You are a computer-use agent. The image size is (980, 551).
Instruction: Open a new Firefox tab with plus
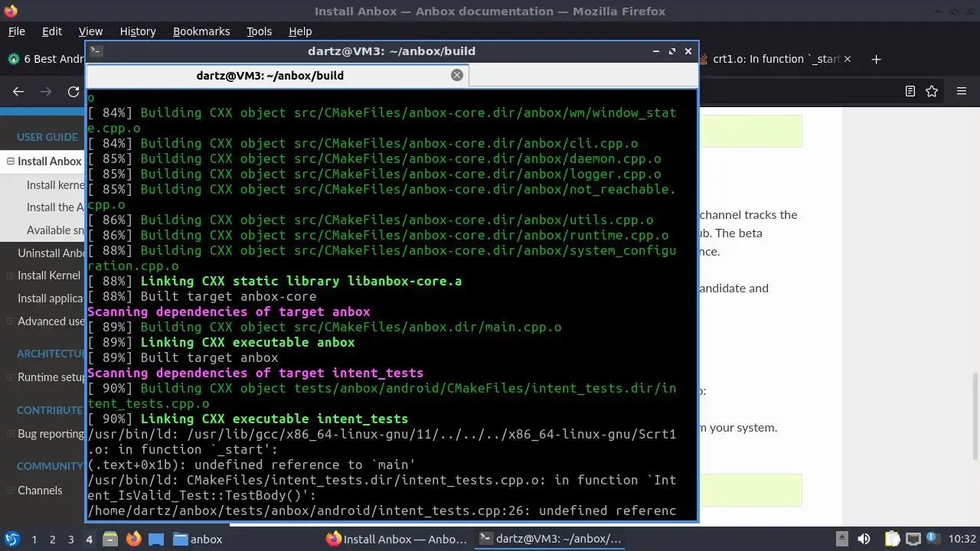(877, 59)
